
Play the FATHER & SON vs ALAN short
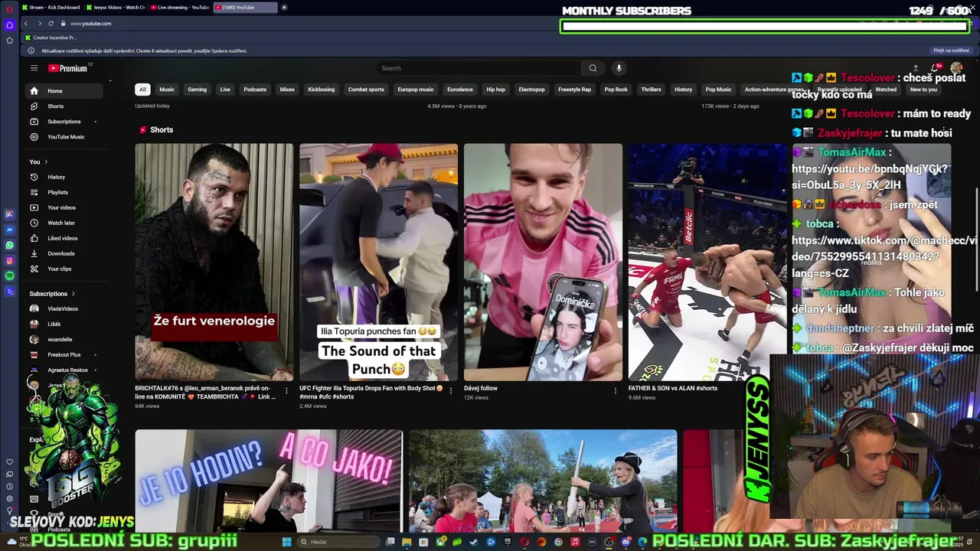click(x=707, y=262)
